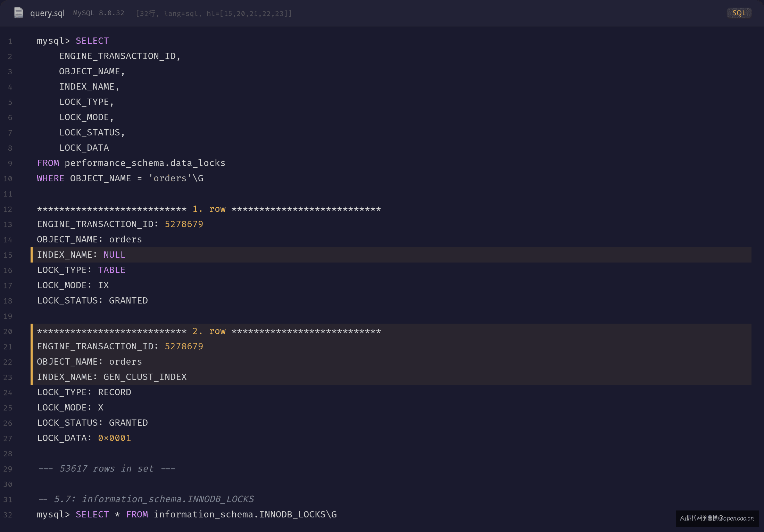Click line number 27 in gutter
Screen dimensions: 764x532
click(x=8, y=439)
